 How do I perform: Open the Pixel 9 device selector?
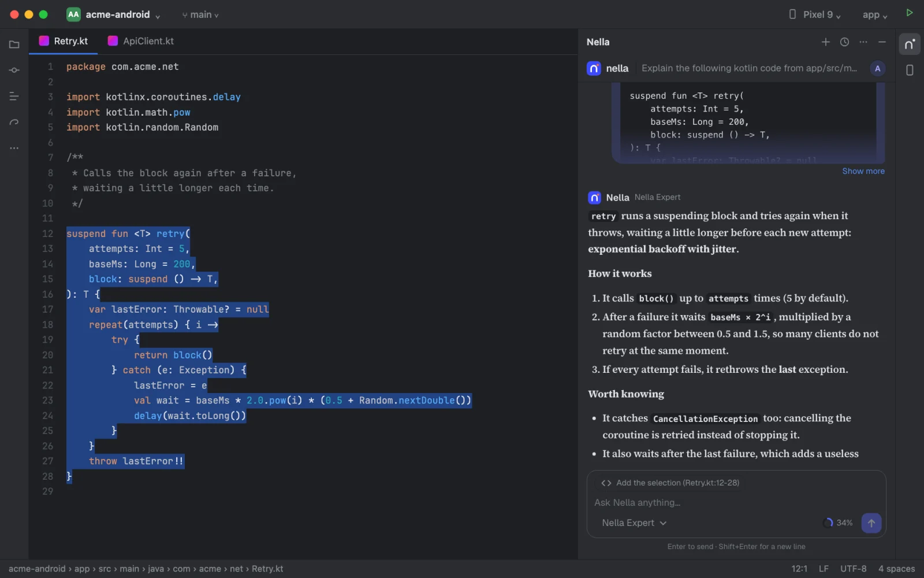click(x=815, y=15)
